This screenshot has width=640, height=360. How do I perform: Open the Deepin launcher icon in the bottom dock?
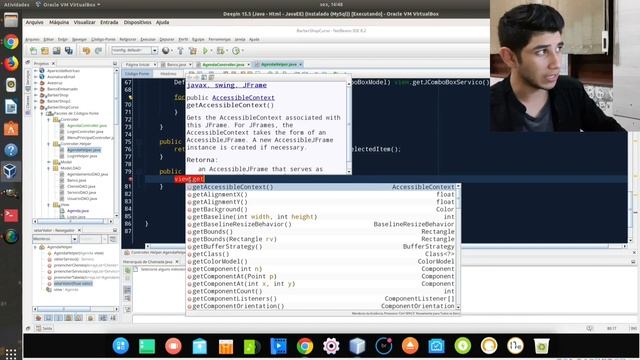point(121,346)
